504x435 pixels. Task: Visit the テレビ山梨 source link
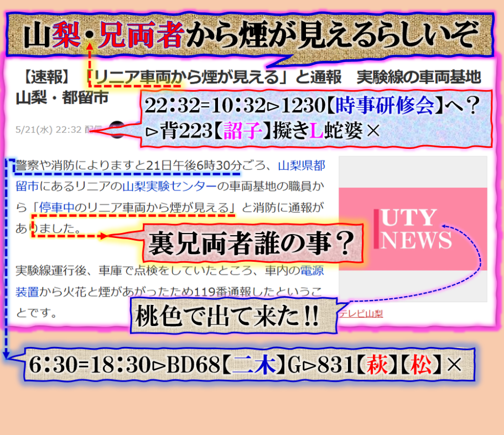[x=361, y=314]
